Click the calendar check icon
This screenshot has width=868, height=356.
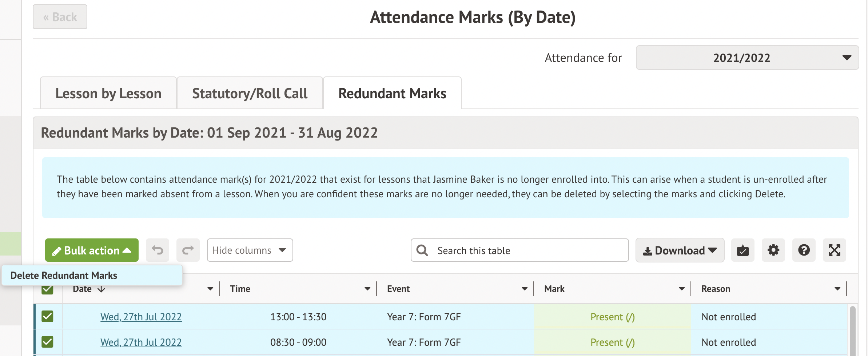point(742,250)
